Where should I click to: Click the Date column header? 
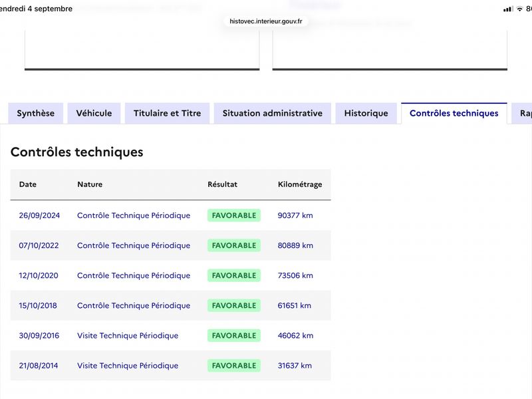(28, 184)
